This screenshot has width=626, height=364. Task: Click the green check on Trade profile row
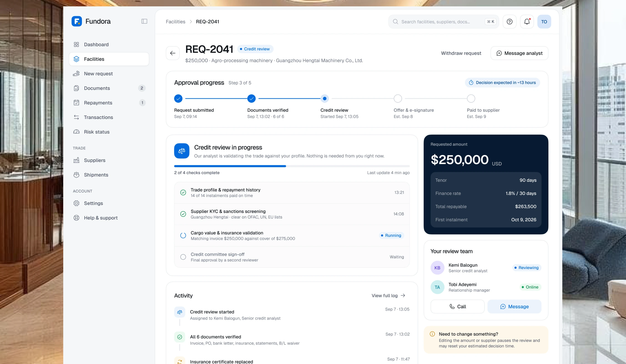[183, 192]
